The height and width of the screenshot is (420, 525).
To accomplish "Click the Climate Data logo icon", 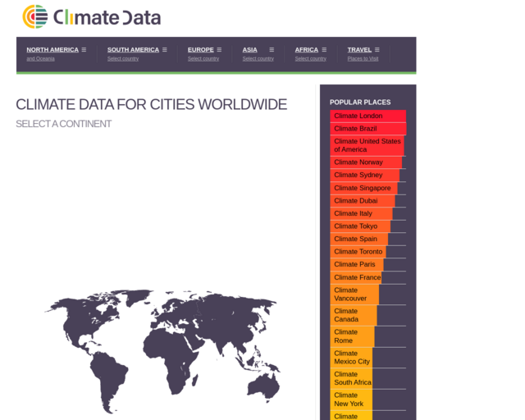I will 35,16.
